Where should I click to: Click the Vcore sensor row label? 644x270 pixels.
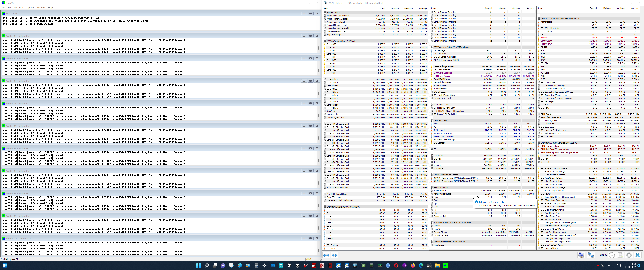tap(543, 38)
